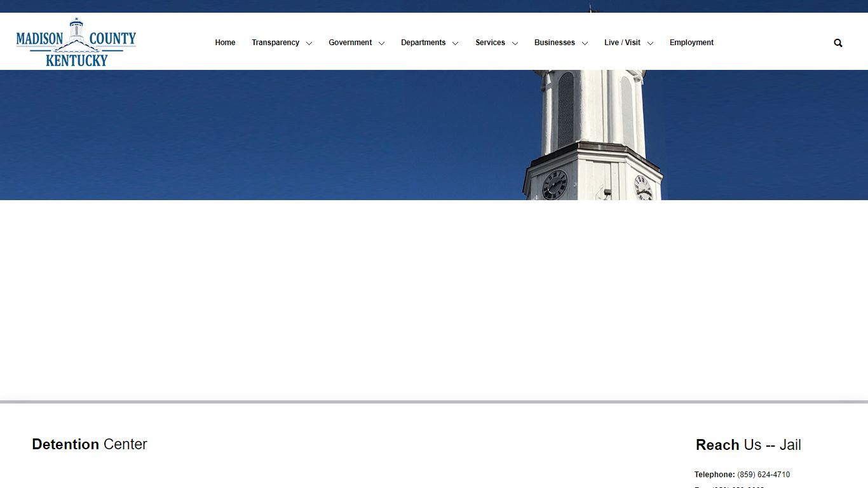Click the chevron beside Live / Visit

650,43
